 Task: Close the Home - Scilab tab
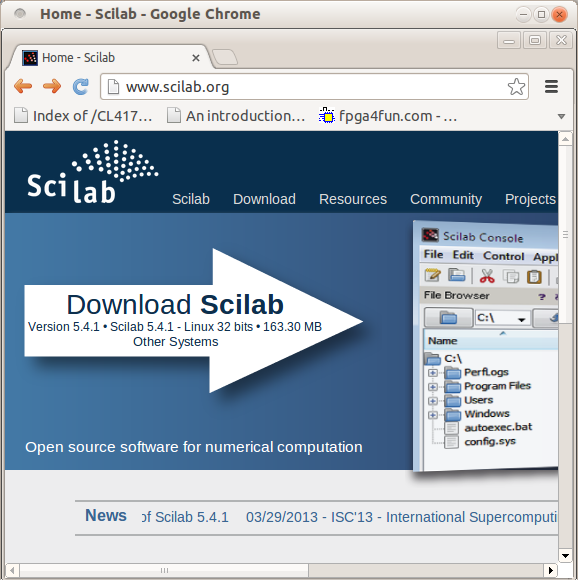tap(196, 58)
